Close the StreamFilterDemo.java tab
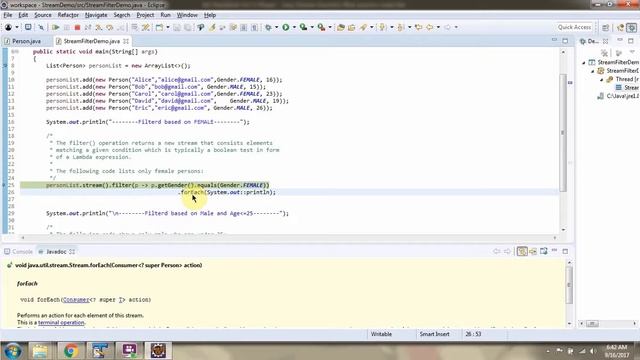 coord(126,41)
